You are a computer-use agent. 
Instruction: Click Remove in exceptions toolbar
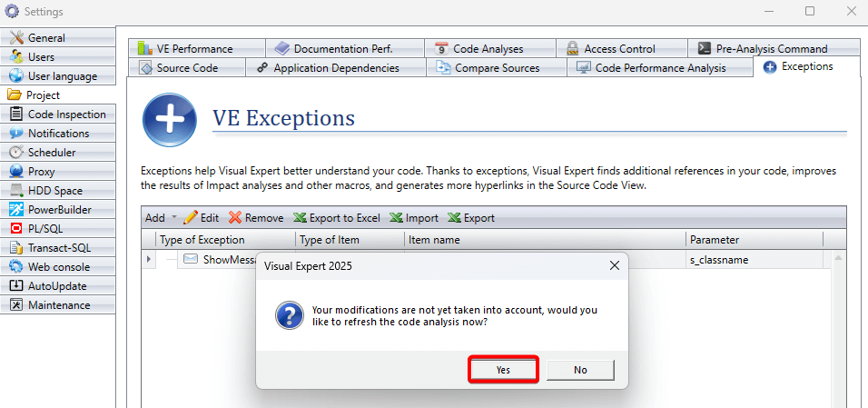[x=256, y=218]
